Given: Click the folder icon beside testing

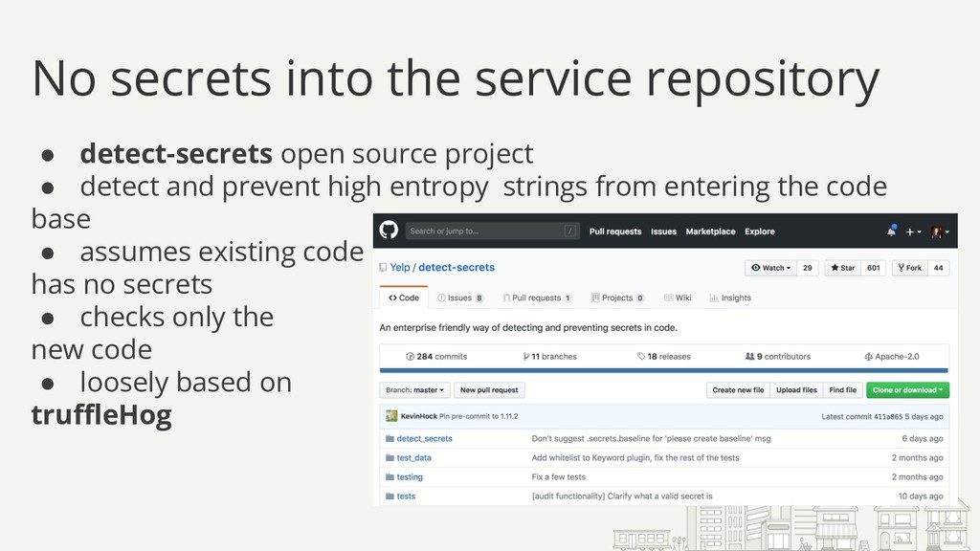Looking at the screenshot, I should point(390,477).
